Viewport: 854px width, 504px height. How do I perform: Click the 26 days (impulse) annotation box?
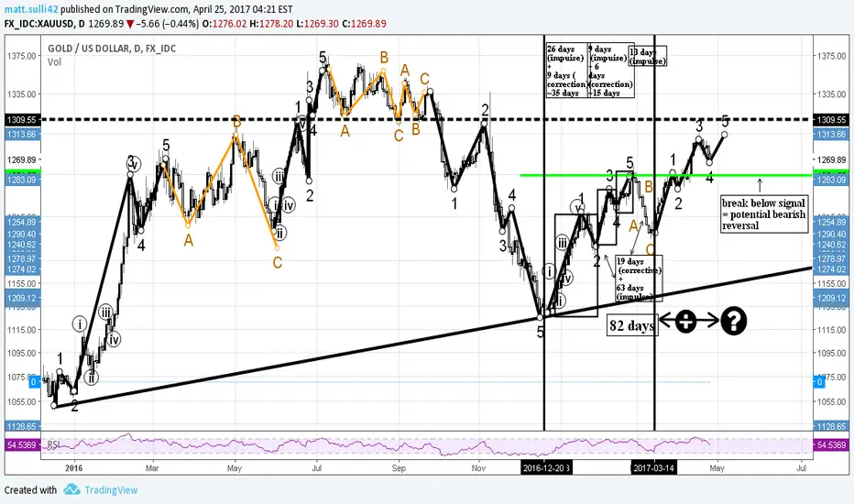[x=566, y=71]
